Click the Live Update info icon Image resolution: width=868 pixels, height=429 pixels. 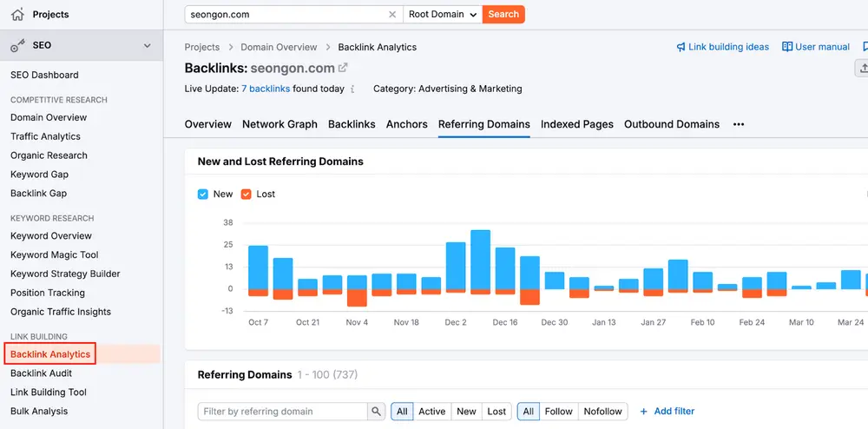pyautogui.click(x=352, y=89)
